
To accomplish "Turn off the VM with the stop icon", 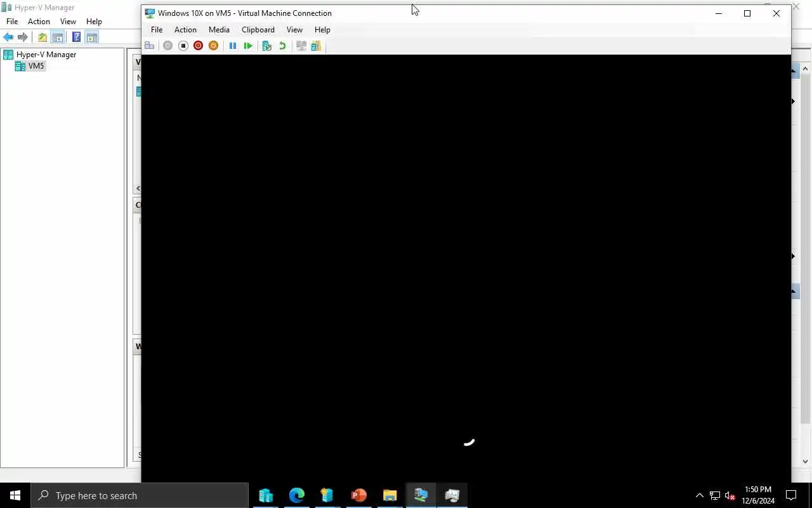I will point(183,46).
